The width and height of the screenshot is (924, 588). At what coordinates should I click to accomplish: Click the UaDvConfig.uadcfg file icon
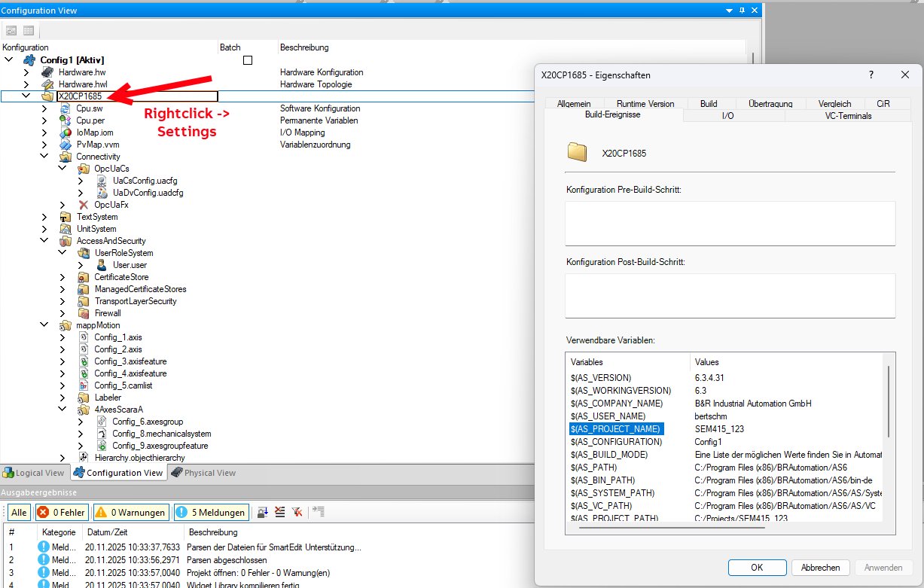(x=102, y=193)
